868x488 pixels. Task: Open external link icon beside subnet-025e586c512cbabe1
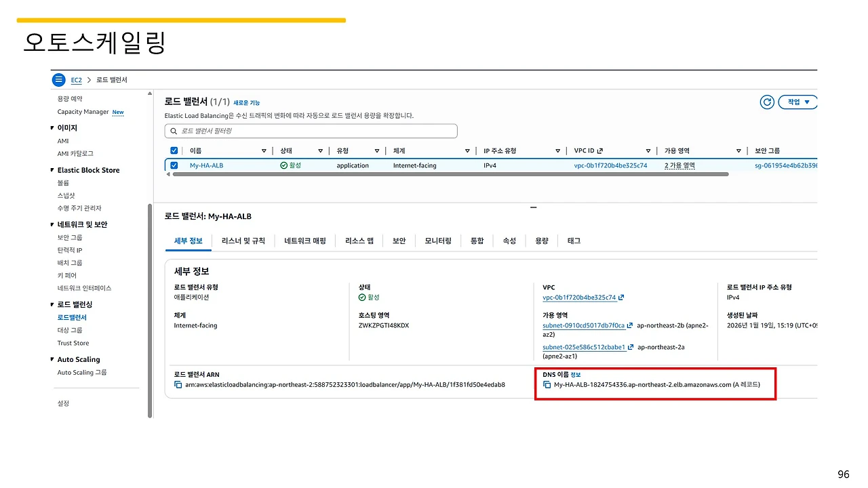631,347
